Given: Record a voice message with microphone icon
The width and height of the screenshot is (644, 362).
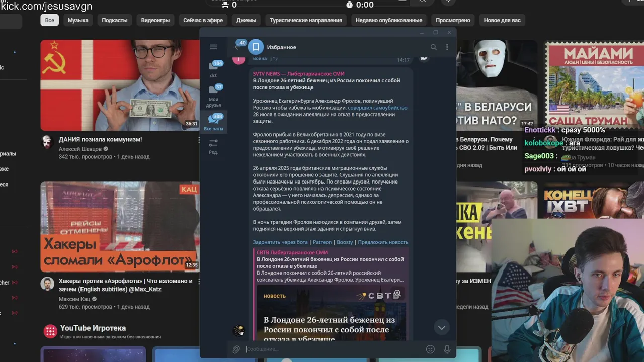Looking at the screenshot, I should pos(447,349).
